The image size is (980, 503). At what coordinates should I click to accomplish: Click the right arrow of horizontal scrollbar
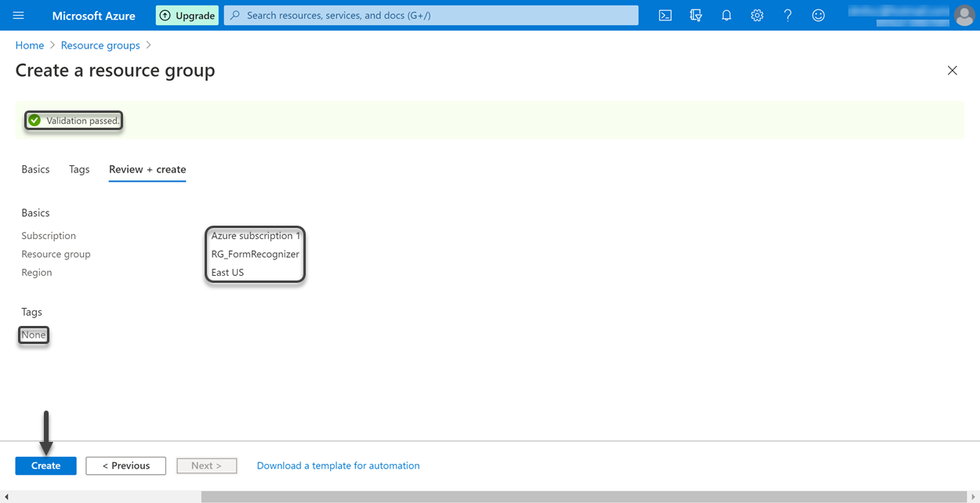pos(973,497)
